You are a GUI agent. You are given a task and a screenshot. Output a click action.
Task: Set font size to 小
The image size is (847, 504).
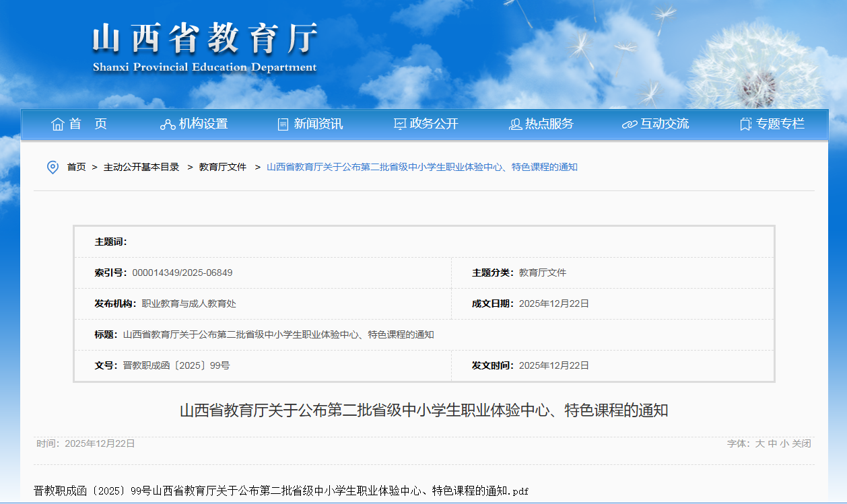coord(784,443)
